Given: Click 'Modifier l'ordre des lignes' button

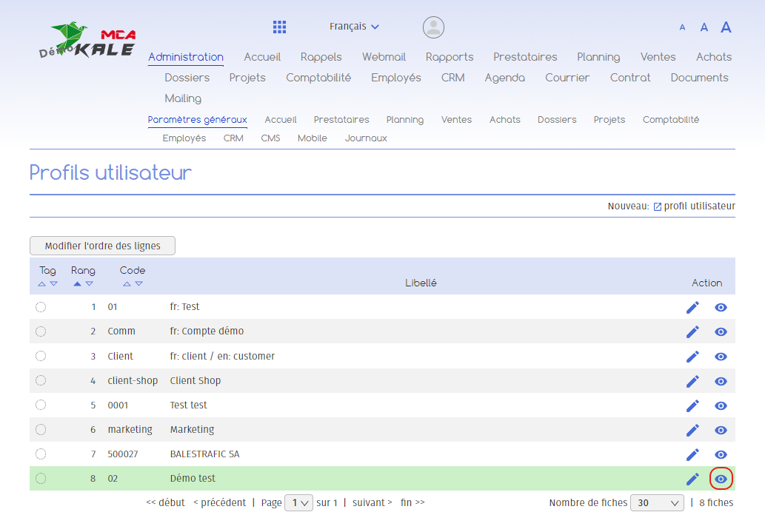Looking at the screenshot, I should pos(102,246).
